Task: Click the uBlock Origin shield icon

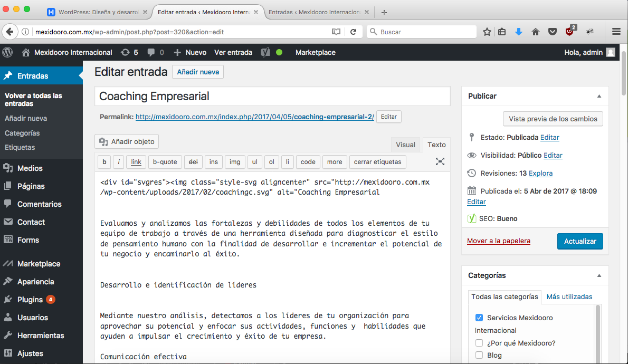Action: click(570, 31)
